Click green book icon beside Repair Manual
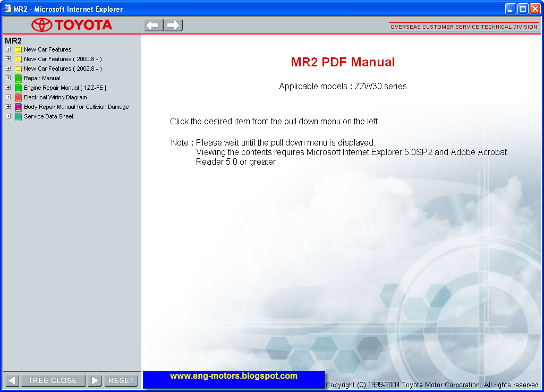 (x=18, y=79)
